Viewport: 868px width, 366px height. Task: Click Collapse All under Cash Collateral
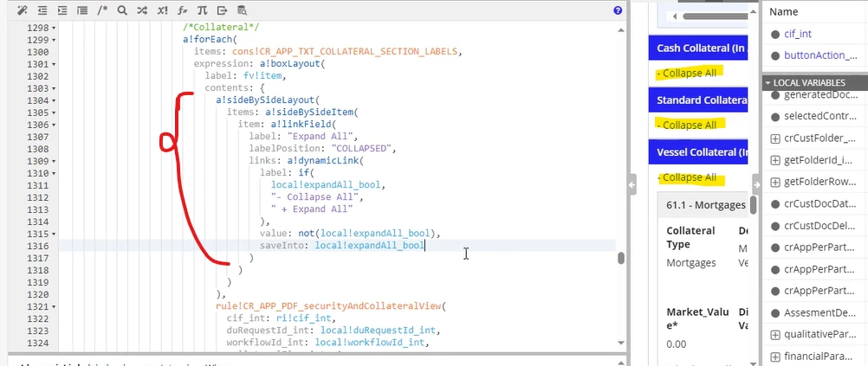point(686,73)
